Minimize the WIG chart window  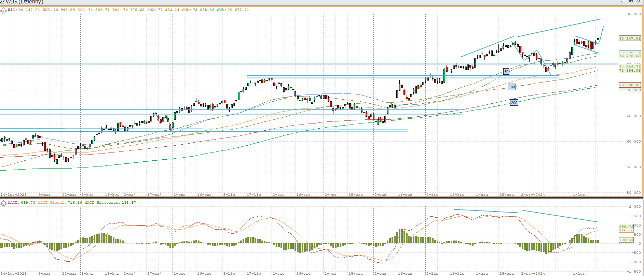point(623,2)
